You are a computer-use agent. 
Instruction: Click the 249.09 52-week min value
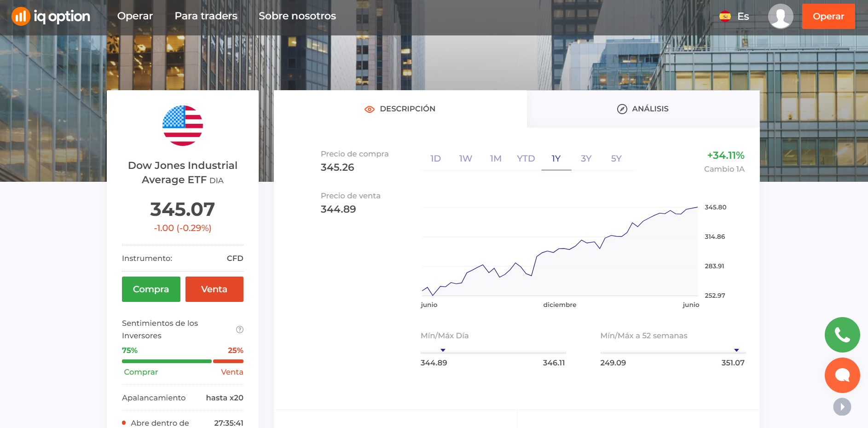[613, 363]
